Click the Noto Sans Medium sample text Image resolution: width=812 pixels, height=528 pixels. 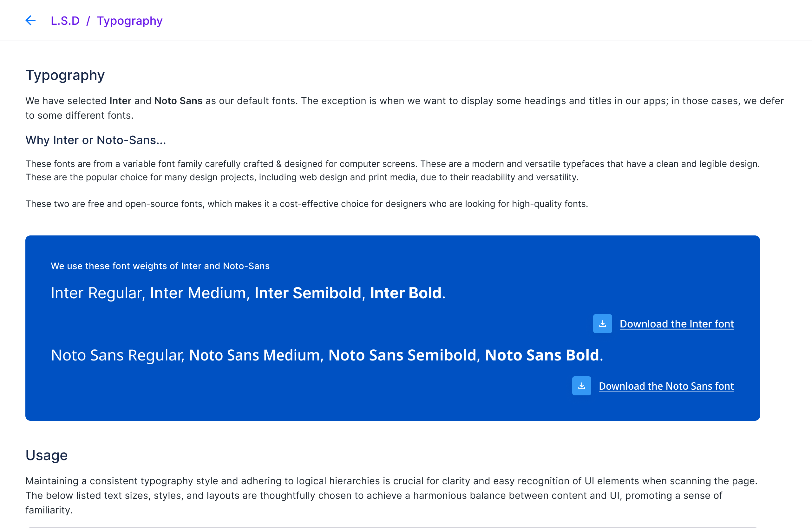256,355
